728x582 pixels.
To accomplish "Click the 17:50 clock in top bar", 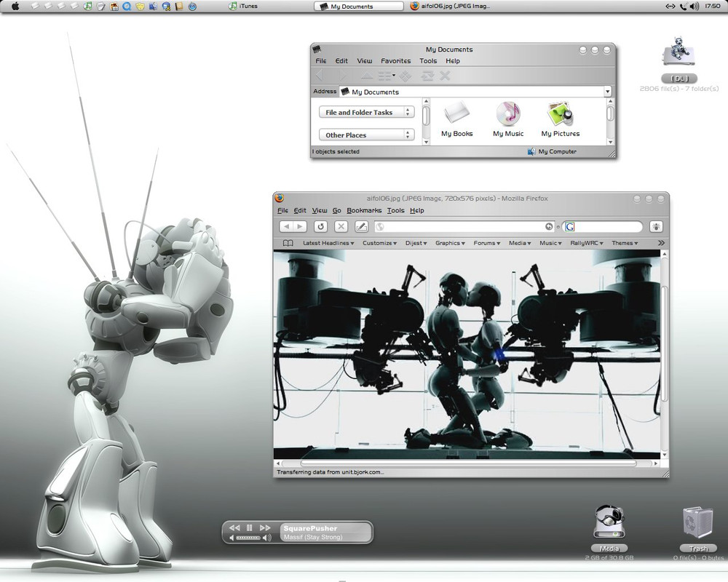I will tap(712, 6).
